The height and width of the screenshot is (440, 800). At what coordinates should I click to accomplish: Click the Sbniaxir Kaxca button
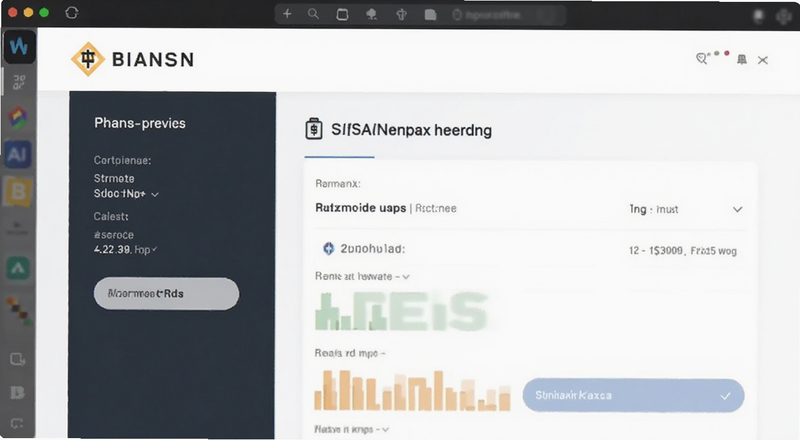[633, 396]
